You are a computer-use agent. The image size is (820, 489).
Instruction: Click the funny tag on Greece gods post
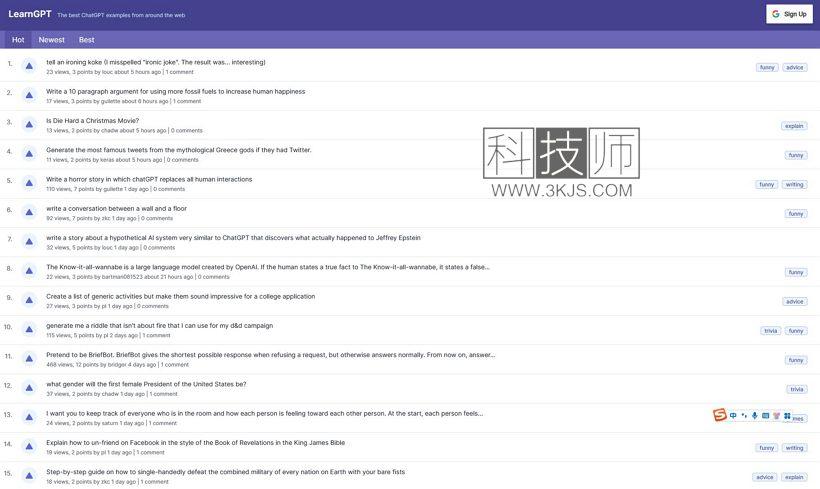796,155
